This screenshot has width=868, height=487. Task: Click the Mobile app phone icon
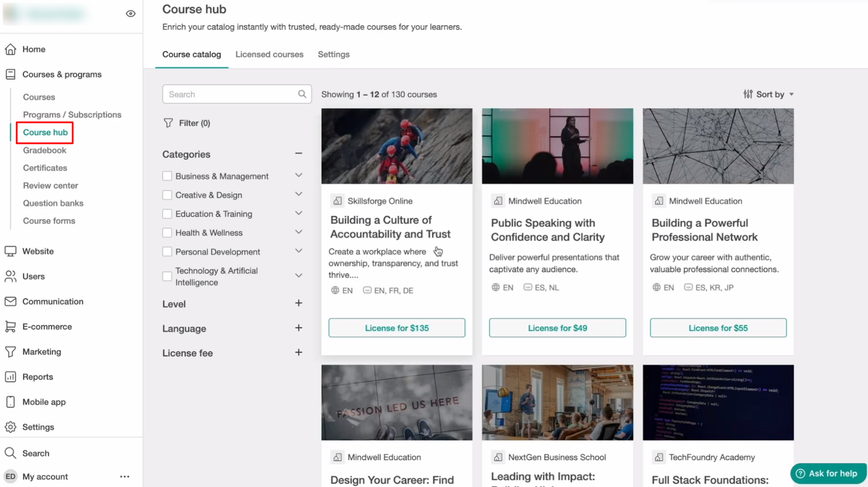(x=10, y=402)
